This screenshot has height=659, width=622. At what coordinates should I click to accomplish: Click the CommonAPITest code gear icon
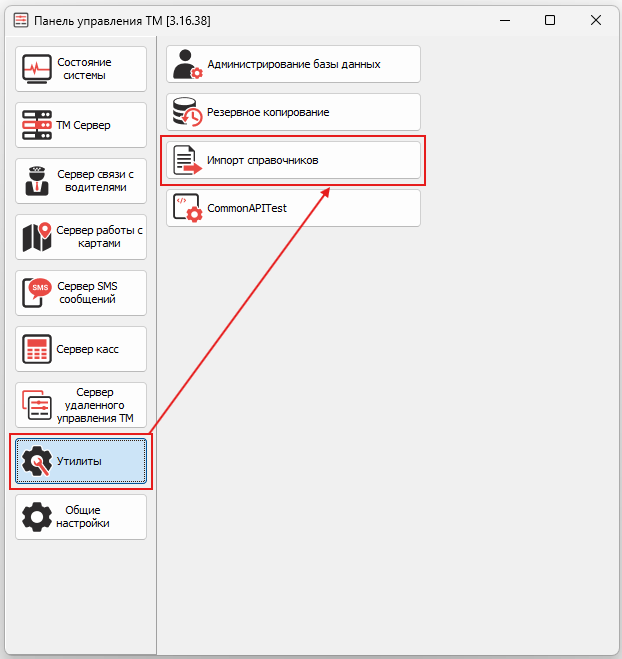coord(188,208)
